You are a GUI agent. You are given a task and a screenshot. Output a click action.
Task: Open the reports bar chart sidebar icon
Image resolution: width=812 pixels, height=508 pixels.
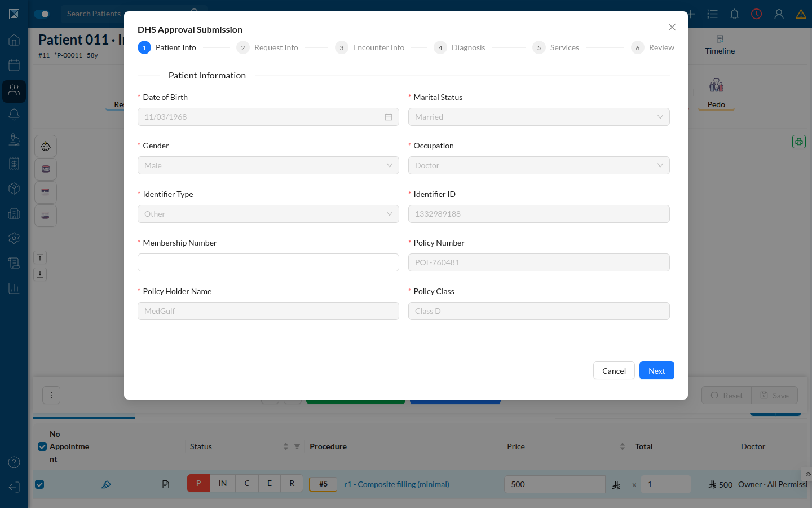click(14, 288)
